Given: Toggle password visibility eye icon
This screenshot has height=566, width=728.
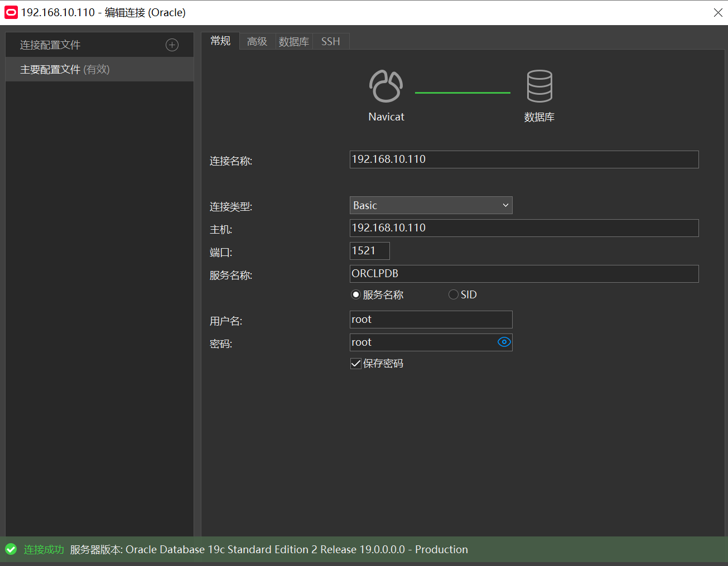Looking at the screenshot, I should 504,342.
